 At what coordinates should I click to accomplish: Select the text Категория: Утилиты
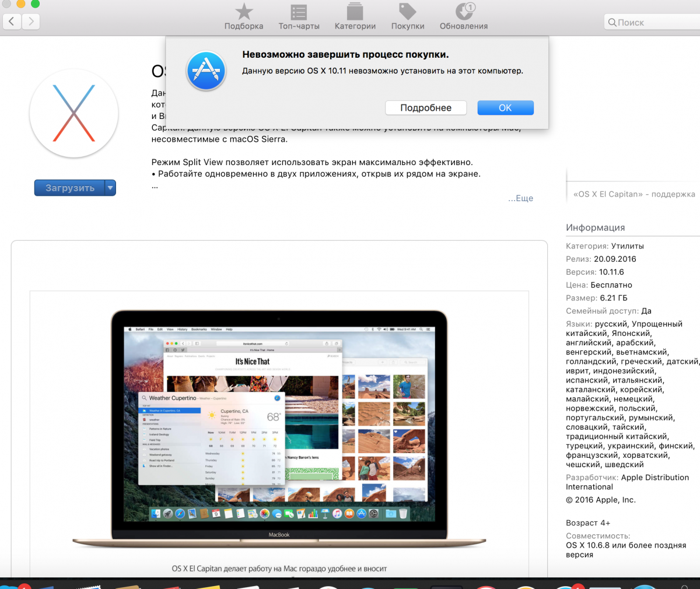[x=605, y=246]
